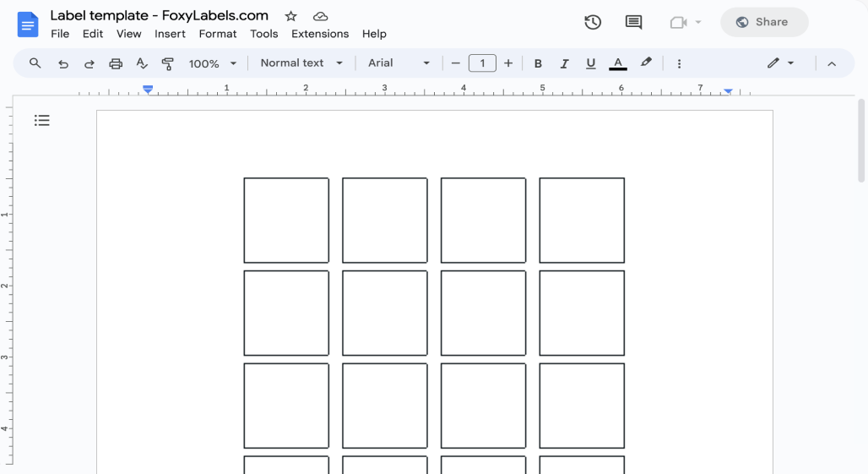Image resolution: width=868 pixels, height=474 pixels.
Task: Click the editing mode pencil icon
Action: (x=773, y=63)
